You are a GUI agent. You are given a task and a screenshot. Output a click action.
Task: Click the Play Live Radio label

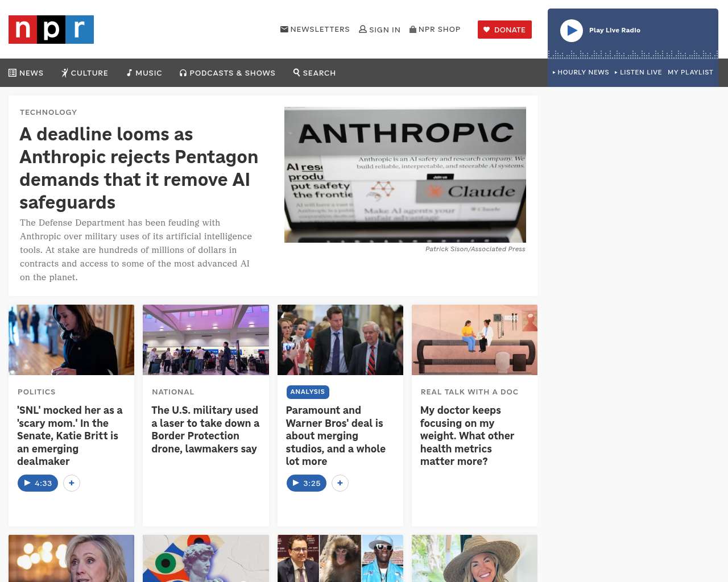tap(615, 30)
